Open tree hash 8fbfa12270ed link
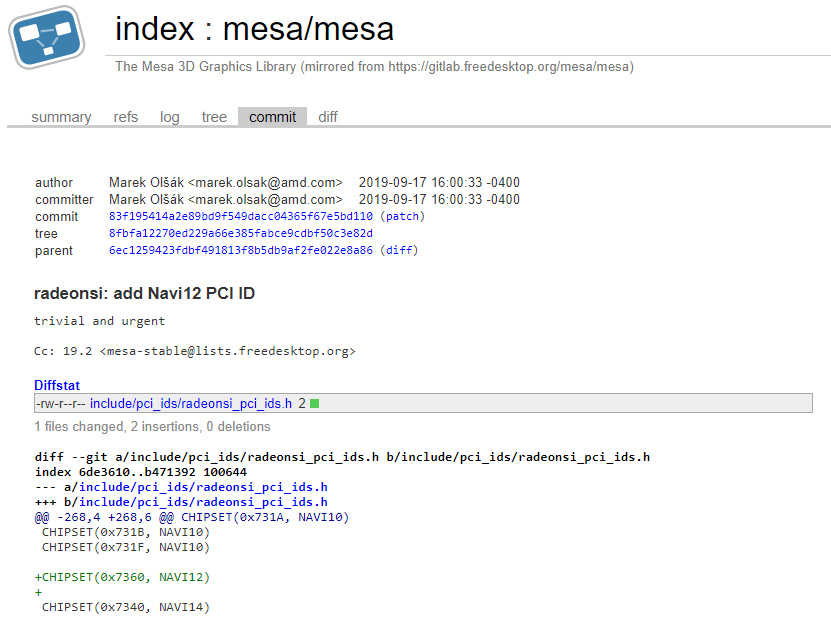This screenshot has width=831, height=639. tap(240, 233)
